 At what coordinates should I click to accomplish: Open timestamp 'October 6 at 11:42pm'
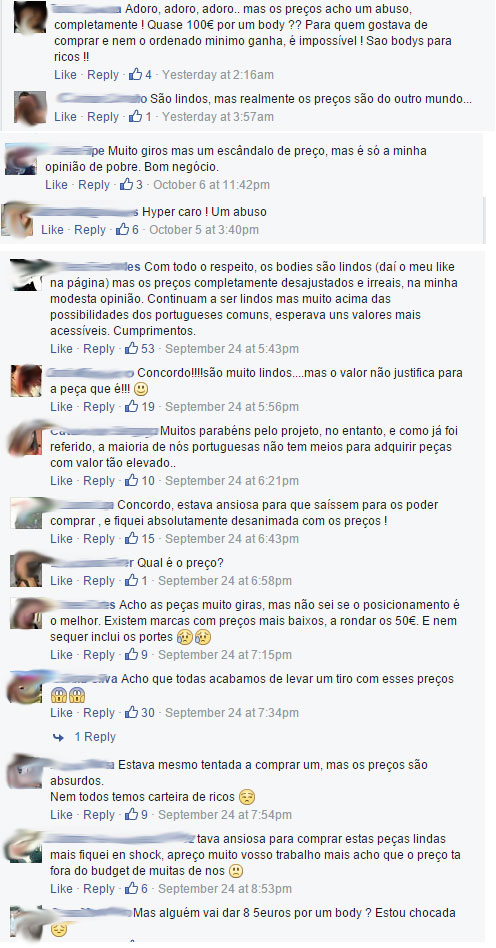pyautogui.click(x=211, y=184)
